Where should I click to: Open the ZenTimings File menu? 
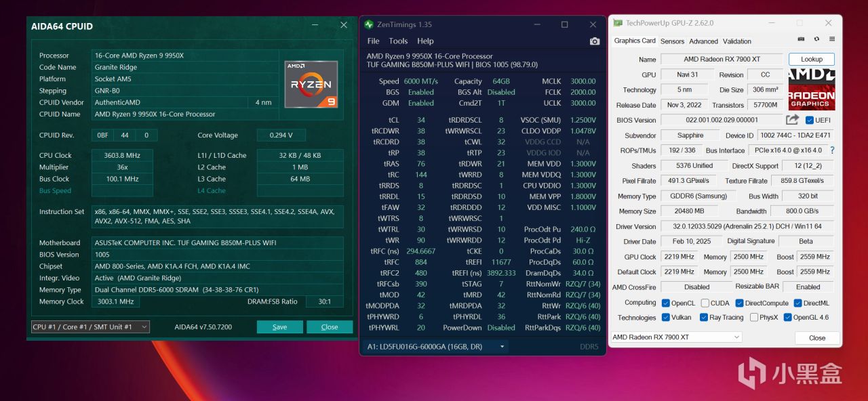pos(373,41)
